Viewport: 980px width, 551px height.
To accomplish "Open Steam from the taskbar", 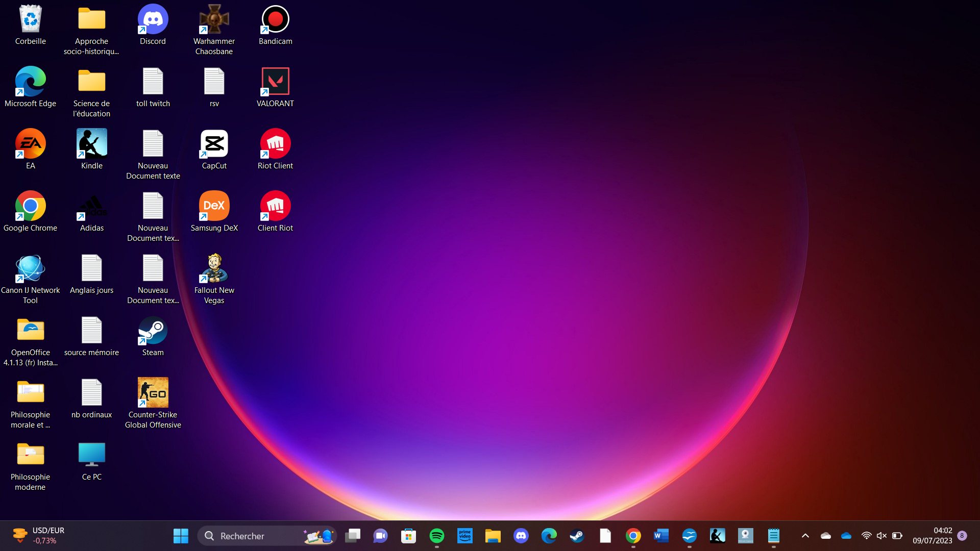I will point(577,536).
